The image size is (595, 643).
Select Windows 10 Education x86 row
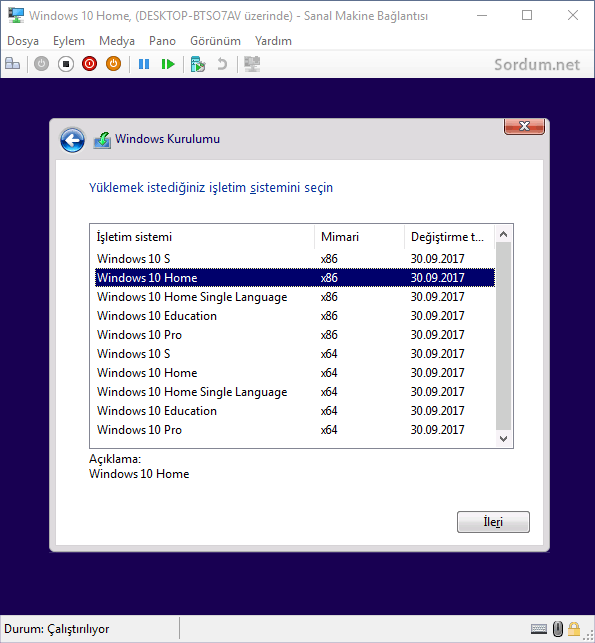pos(294,316)
